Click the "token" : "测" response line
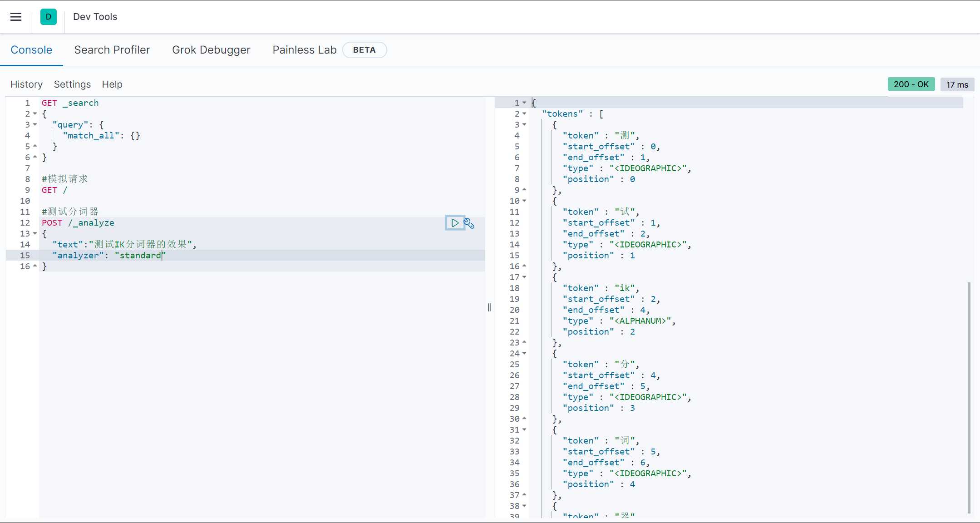The image size is (980, 523). click(601, 136)
